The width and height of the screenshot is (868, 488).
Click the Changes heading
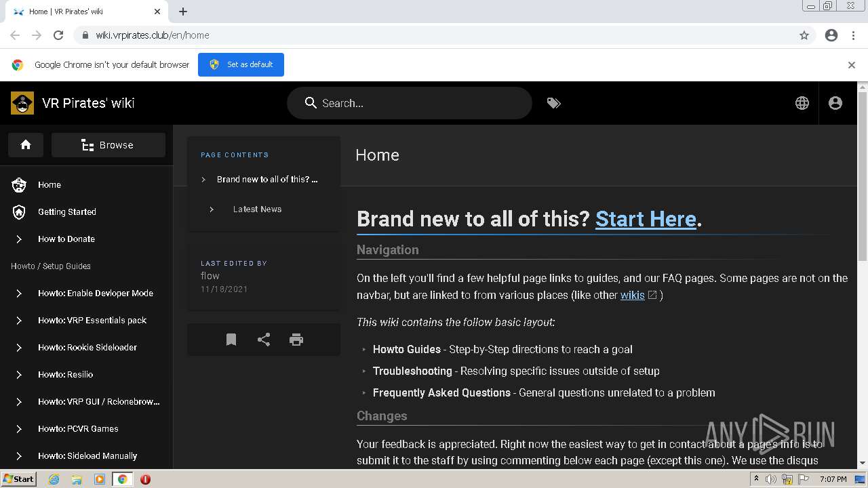(x=382, y=416)
